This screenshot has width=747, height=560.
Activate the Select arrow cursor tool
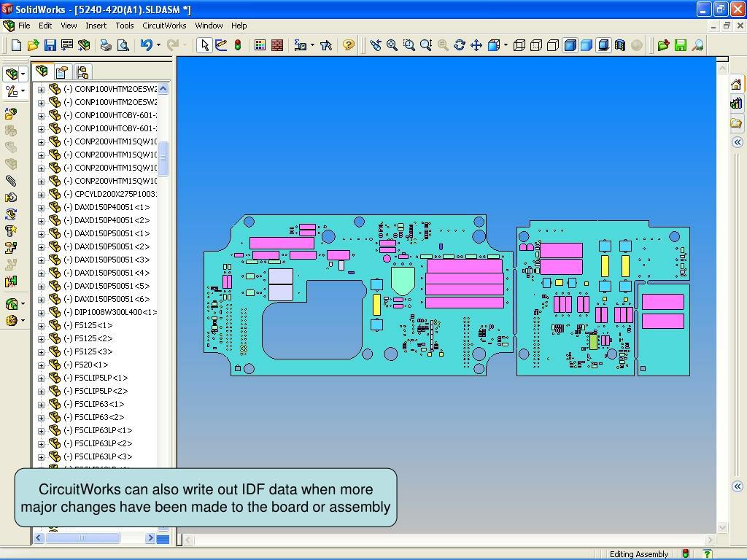click(204, 45)
